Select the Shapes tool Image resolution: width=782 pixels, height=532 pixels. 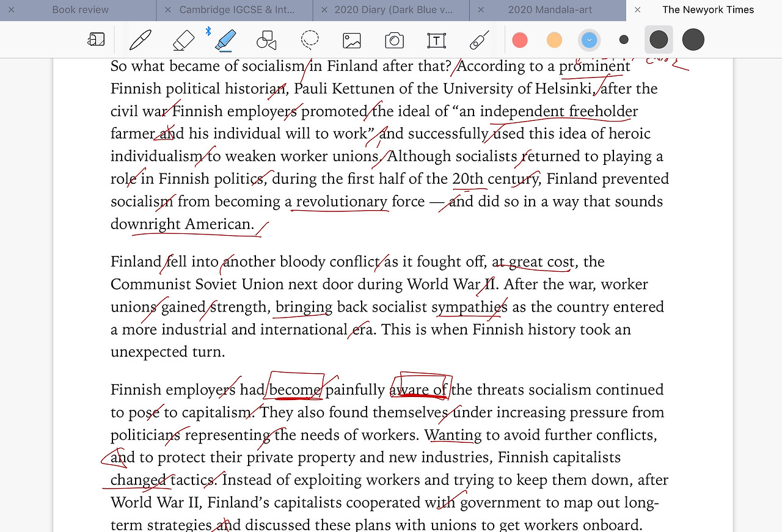266,40
